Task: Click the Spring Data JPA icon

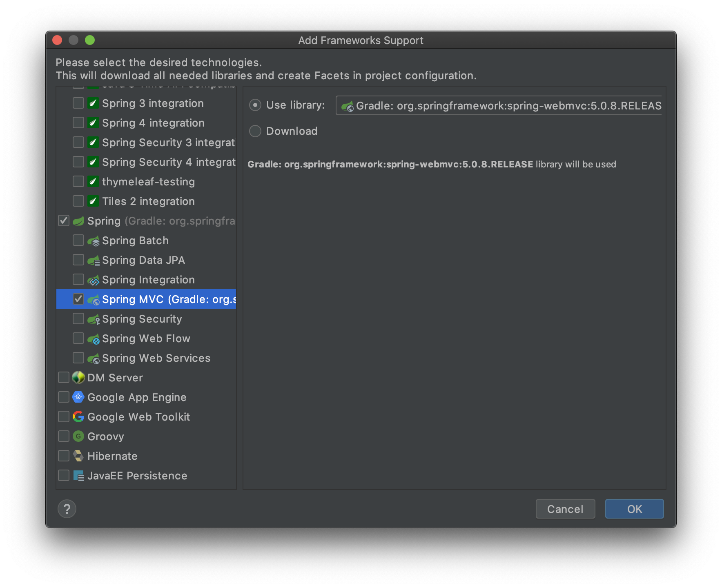Action: [94, 260]
